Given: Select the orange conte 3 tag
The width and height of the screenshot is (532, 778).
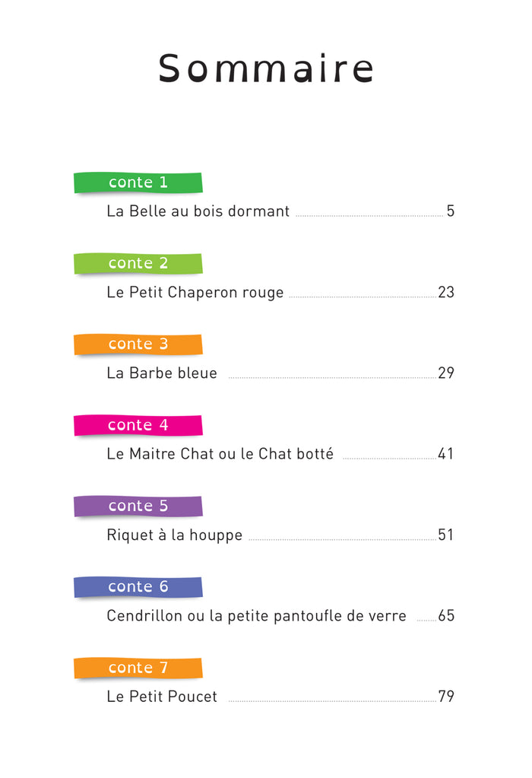Looking at the screenshot, I should click(138, 344).
